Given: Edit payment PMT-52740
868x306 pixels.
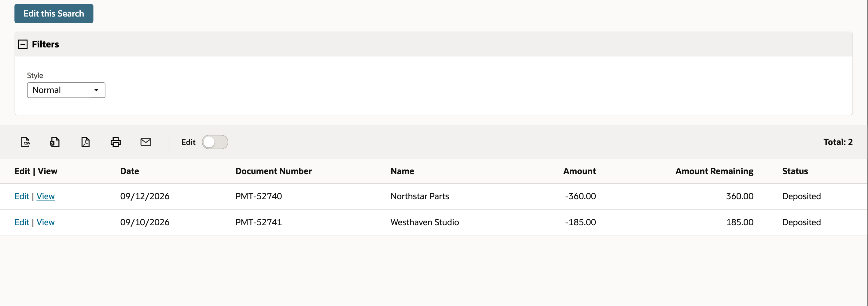Looking at the screenshot, I should 22,196.
